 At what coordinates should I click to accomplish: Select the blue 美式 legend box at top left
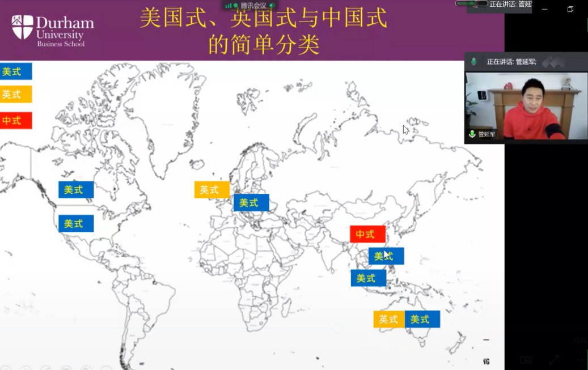[15, 71]
